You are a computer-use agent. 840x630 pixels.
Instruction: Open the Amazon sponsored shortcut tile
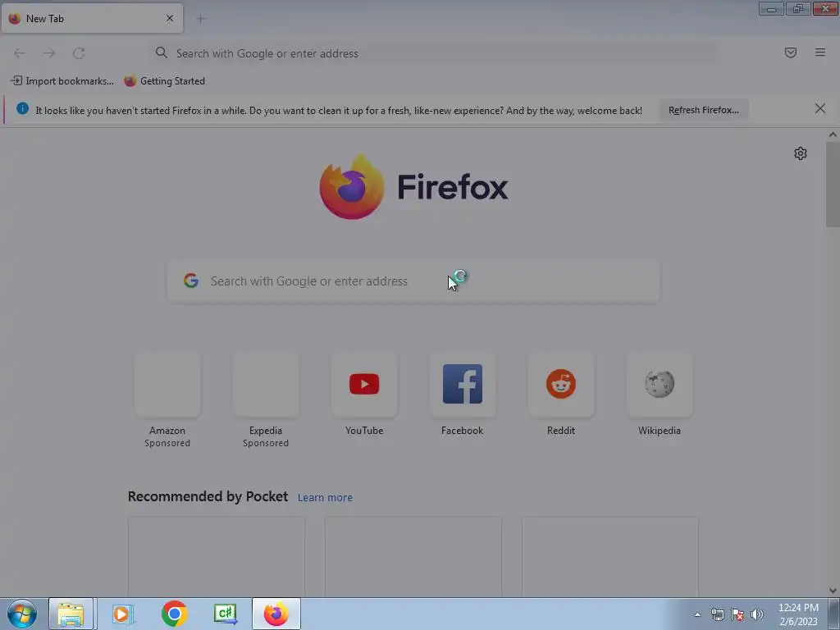pyautogui.click(x=167, y=385)
